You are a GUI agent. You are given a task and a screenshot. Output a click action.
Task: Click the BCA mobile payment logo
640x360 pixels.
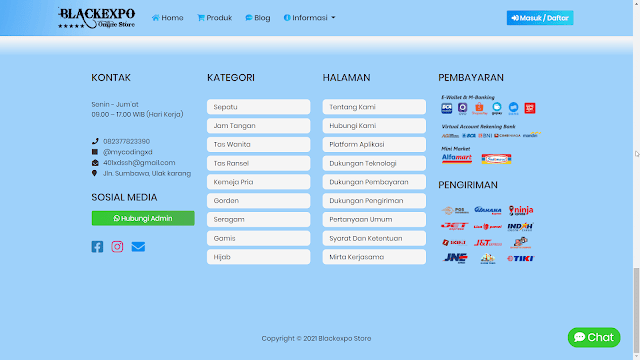point(447,108)
